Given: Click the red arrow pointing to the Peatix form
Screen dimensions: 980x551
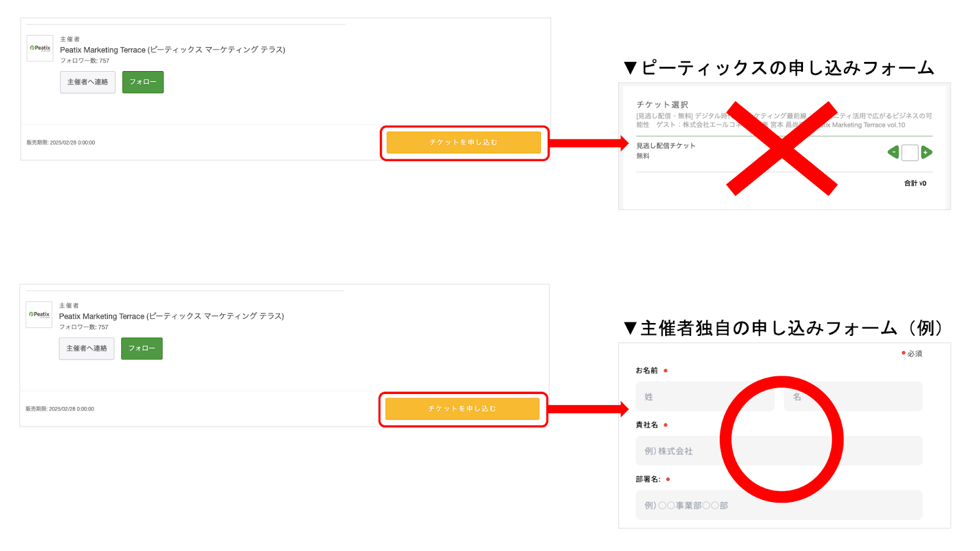Looking at the screenshot, I should (589, 143).
